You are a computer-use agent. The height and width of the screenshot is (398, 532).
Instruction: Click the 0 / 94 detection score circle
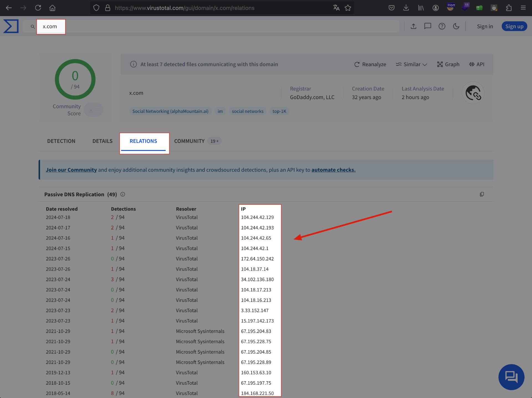pos(75,79)
